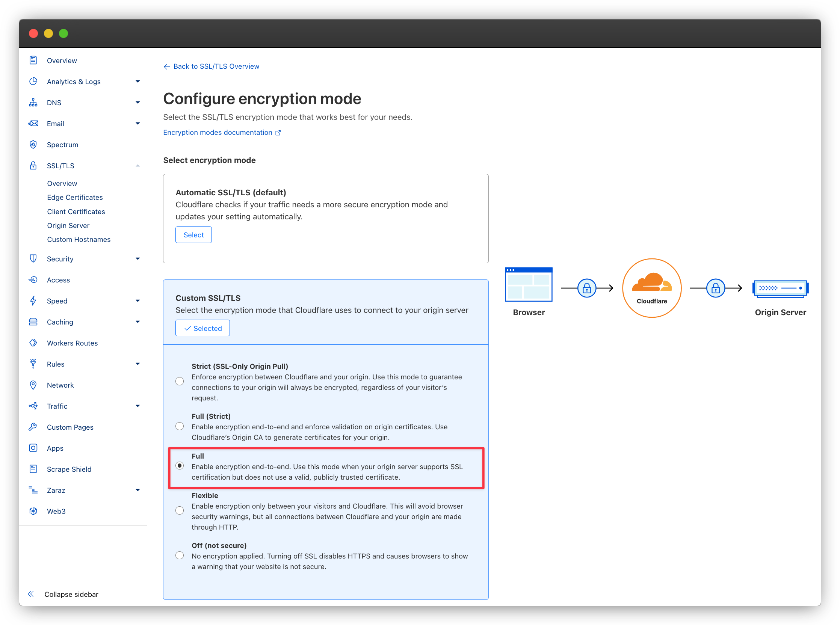Open Client Certificates submenu item
Image resolution: width=840 pixels, height=625 pixels.
[x=76, y=211]
